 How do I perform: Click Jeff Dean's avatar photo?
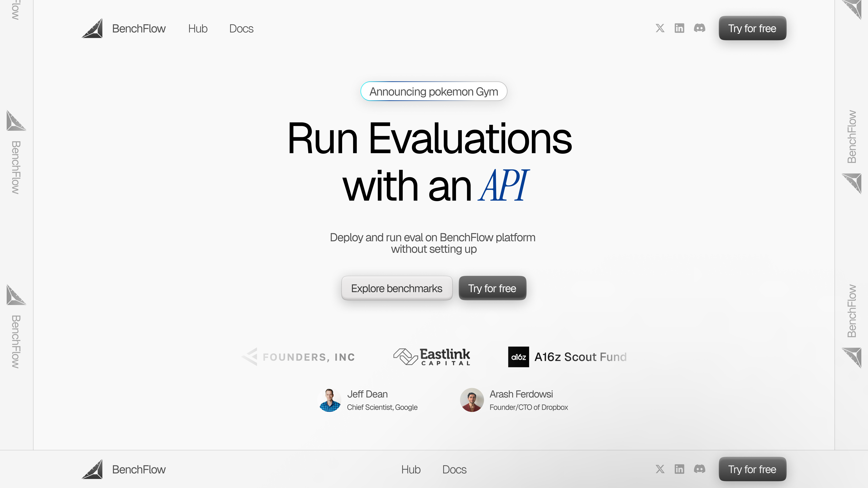(x=330, y=400)
